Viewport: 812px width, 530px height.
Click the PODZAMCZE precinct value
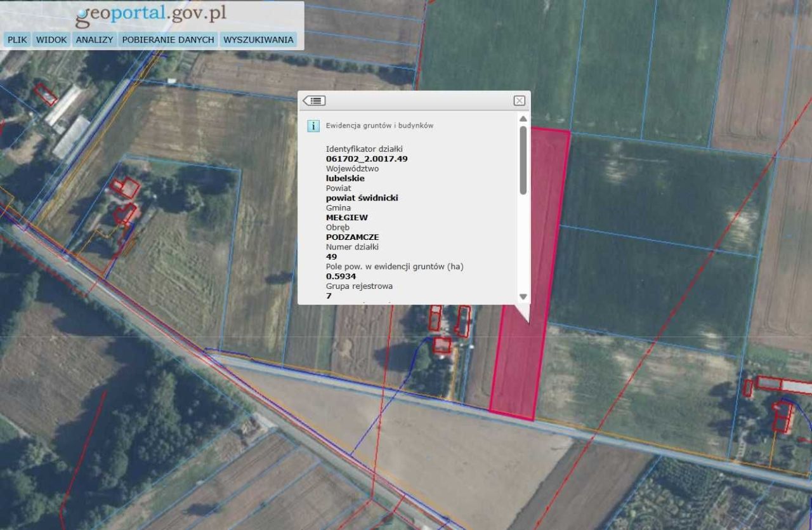352,237
